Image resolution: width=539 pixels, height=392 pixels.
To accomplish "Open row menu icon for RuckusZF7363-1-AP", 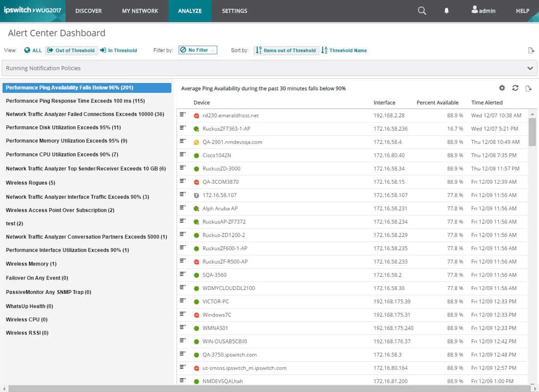I will tap(183, 128).
